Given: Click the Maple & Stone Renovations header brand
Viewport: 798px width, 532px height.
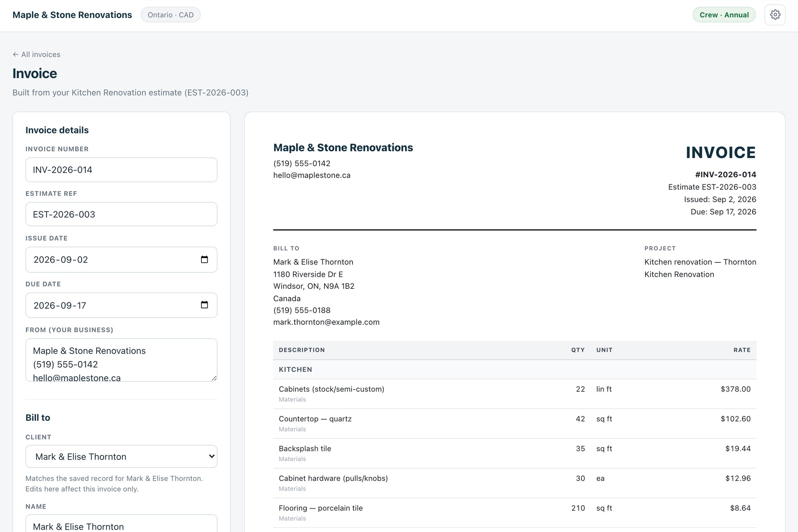Looking at the screenshot, I should (72, 15).
